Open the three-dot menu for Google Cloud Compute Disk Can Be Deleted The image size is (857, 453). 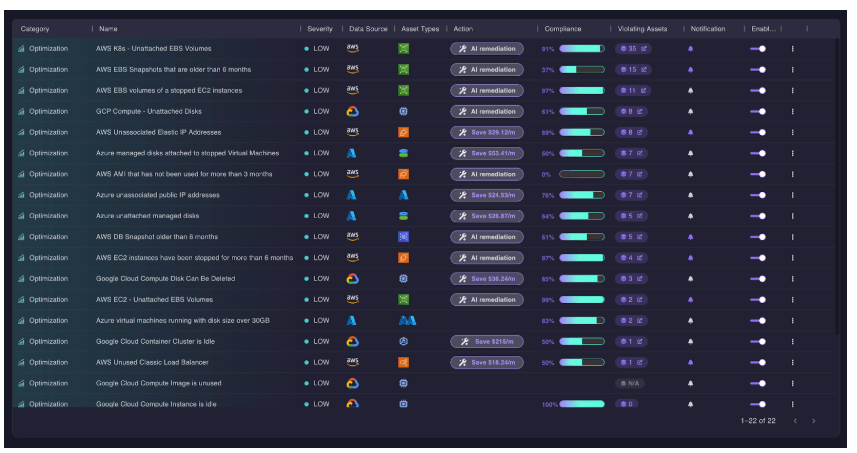point(793,279)
